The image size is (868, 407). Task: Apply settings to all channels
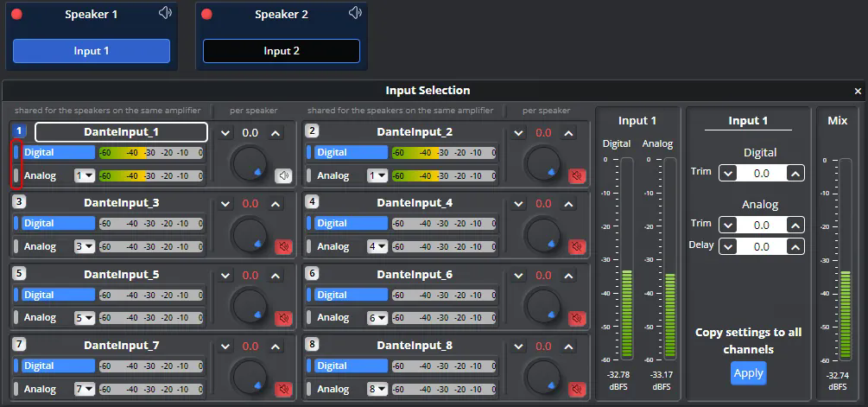(749, 373)
